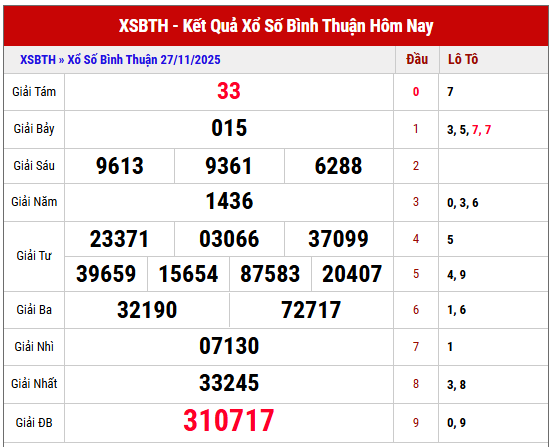The width and height of the screenshot is (552, 447).
Task: Select Lô Tô values 1, 6
Action: [457, 310]
